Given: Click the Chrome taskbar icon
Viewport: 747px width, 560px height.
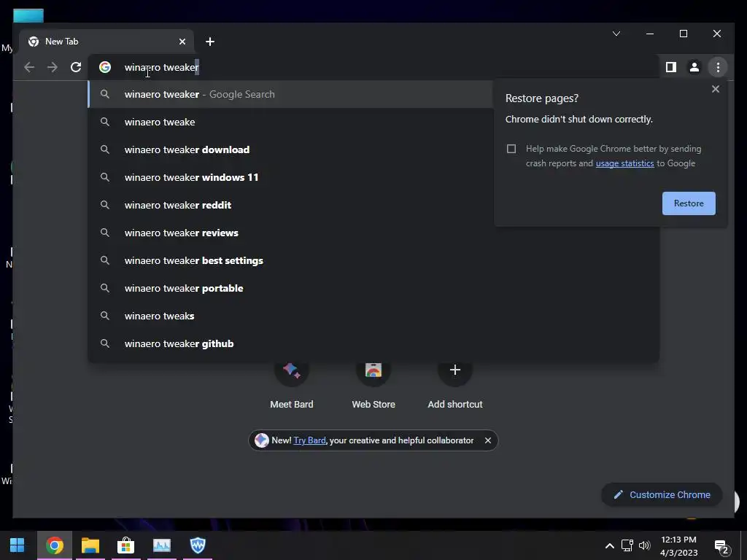Looking at the screenshot, I should tap(54, 545).
